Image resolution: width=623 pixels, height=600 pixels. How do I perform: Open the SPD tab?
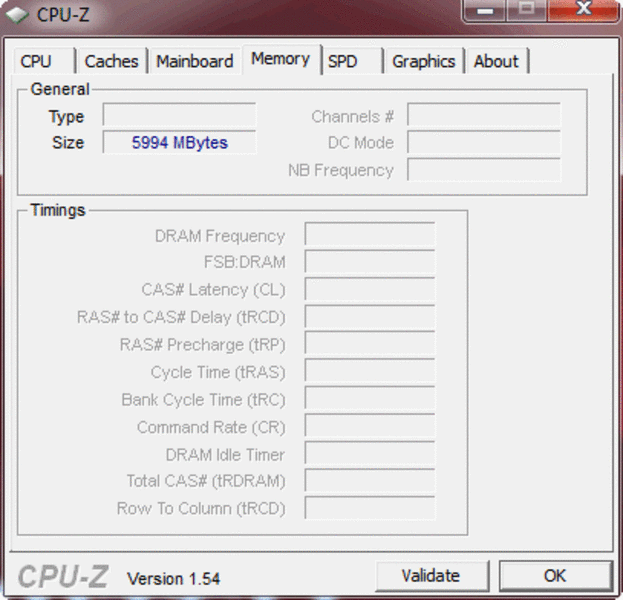pos(352,61)
